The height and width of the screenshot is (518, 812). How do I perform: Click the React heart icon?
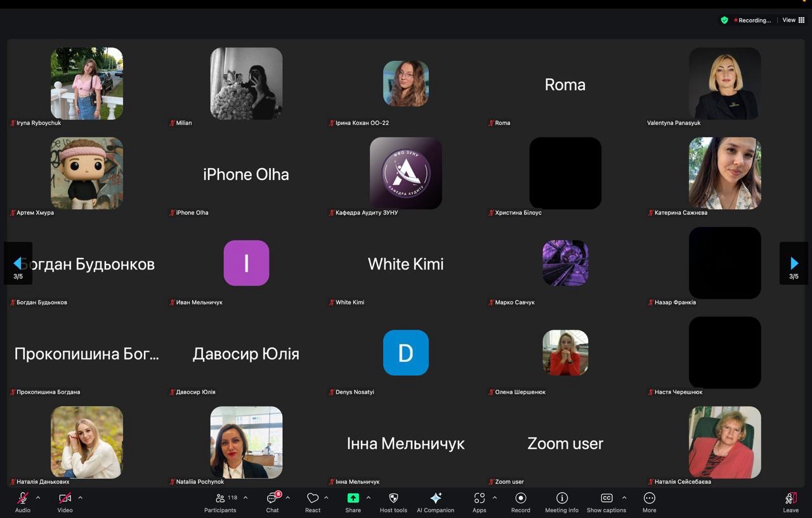[312, 498]
